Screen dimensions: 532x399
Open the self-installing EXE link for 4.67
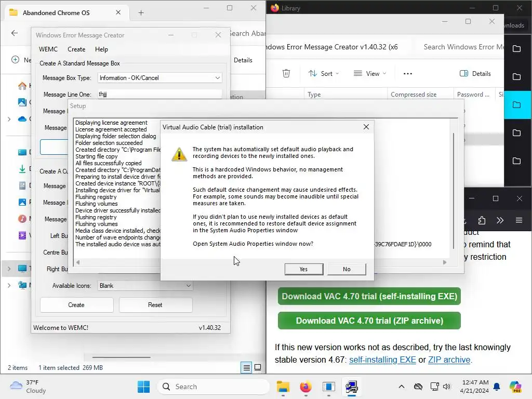click(x=382, y=360)
